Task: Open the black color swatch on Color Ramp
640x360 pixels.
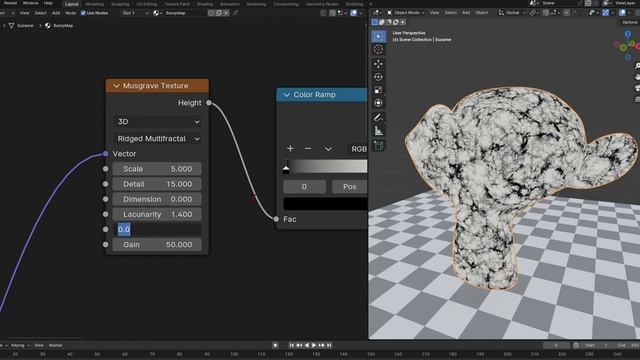Action: coord(325,204)
